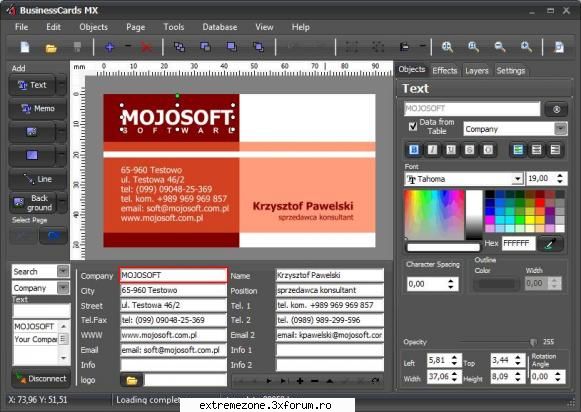Expand the Text button side arrow
Screen dimensions: 581x412
pyautogui.click(x=61, y=85)
